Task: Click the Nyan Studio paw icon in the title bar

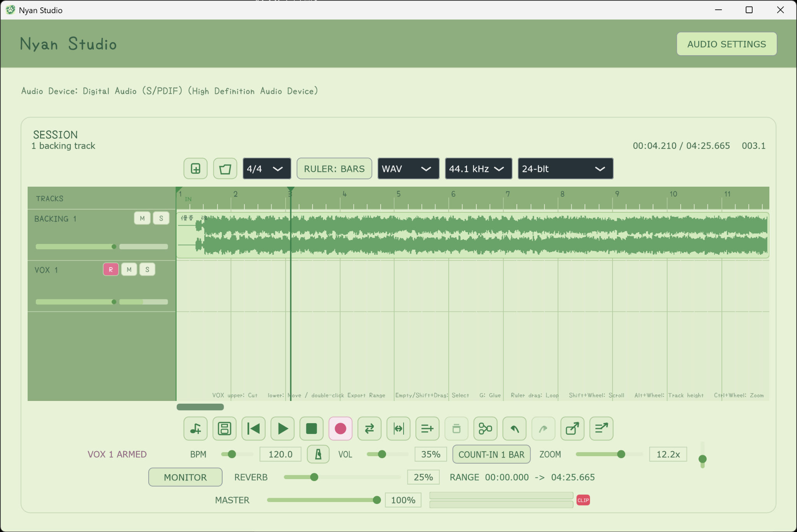Action: click(x=11, y=10)
